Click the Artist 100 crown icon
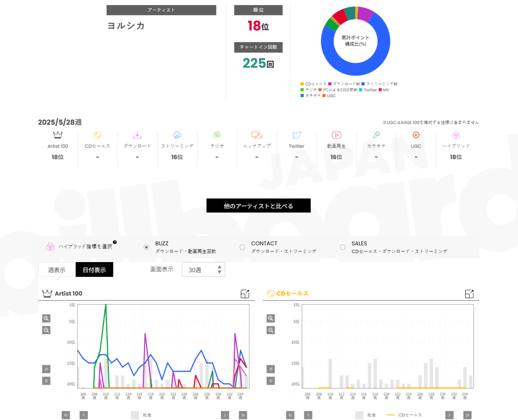The height and width of the screenshot is (420, 518). (58, 135)
